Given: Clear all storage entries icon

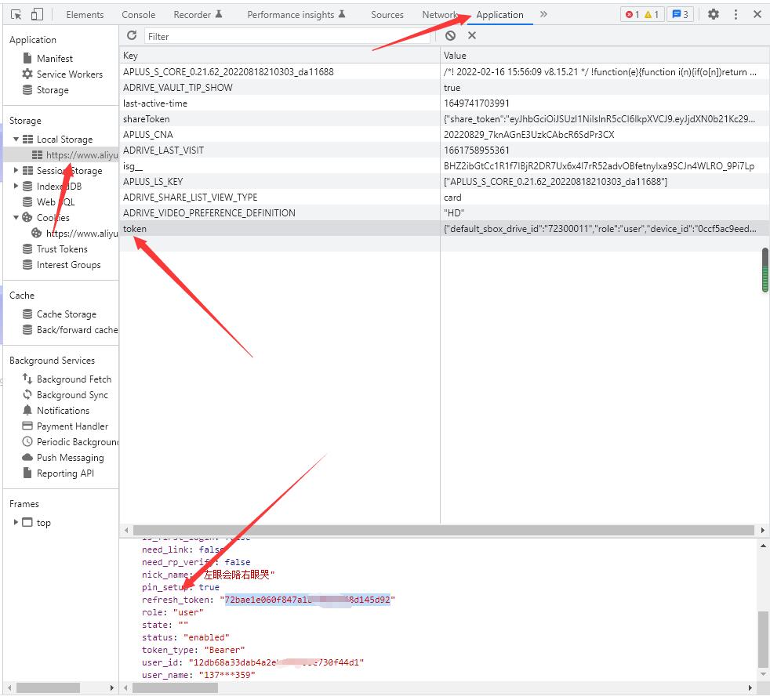Looking at the screenshot, I should [450, 35].
